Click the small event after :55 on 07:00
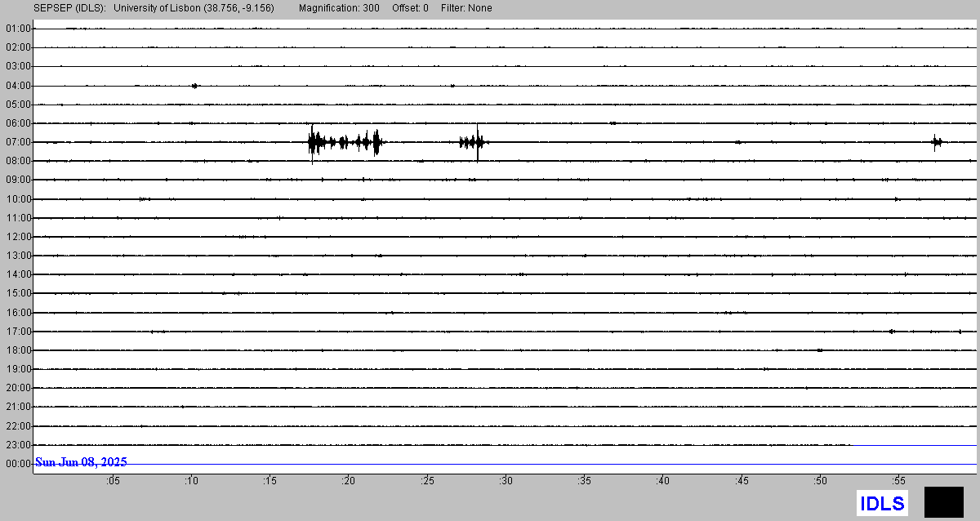 [x=937, y=142]
